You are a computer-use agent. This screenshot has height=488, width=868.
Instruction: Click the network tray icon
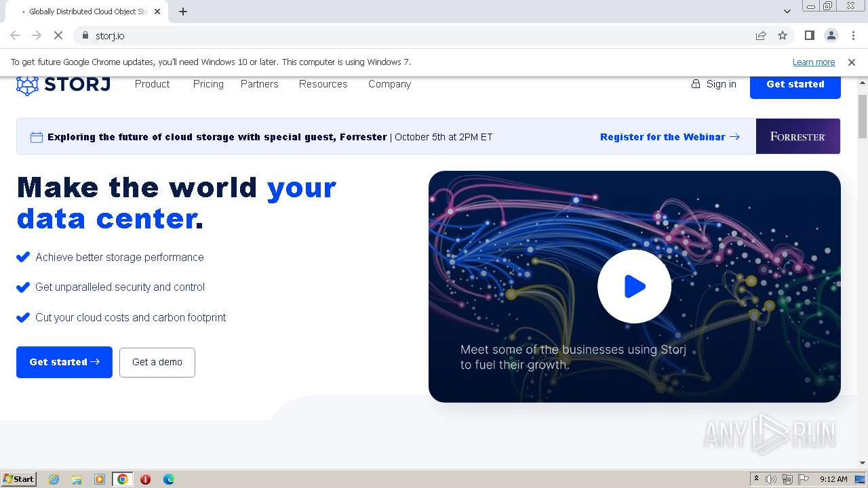787,479
